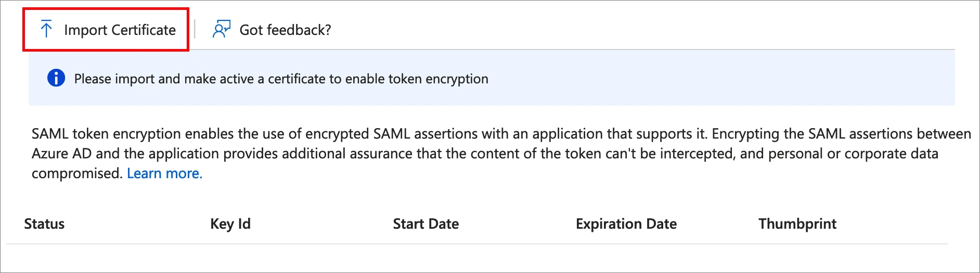This screenshot has width=980, height=273.
Task: Click the SAML token encryption description first line
Action: tap(501, 134)
